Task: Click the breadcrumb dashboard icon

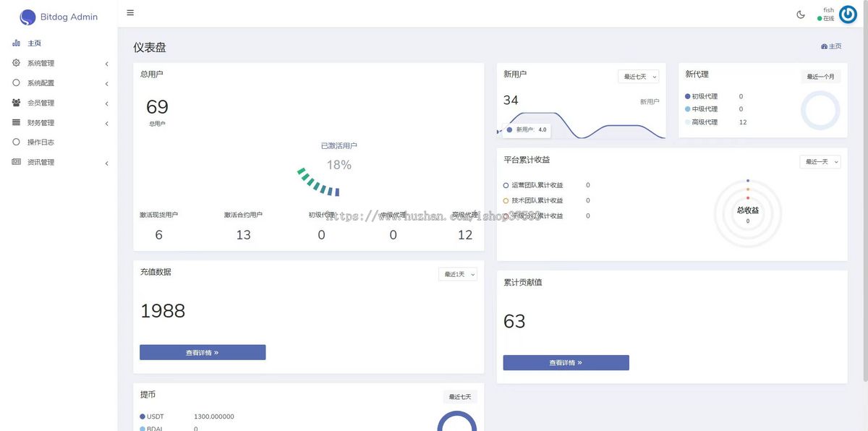Action: coord(824,46)
